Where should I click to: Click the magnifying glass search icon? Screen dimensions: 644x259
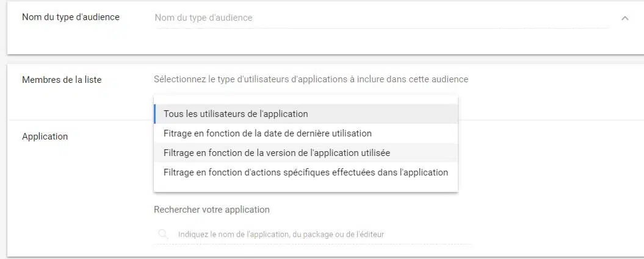point(163,234)
